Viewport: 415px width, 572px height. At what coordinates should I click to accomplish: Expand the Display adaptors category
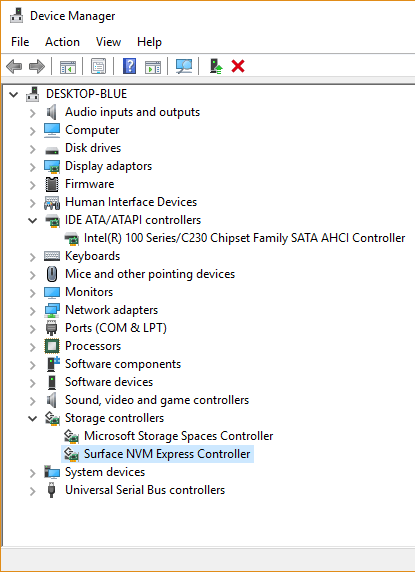click(32, 167)
